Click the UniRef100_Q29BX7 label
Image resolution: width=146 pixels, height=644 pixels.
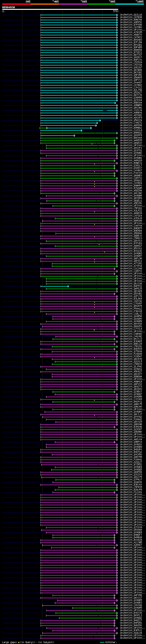pyautogui.click(x=131, y=392)
